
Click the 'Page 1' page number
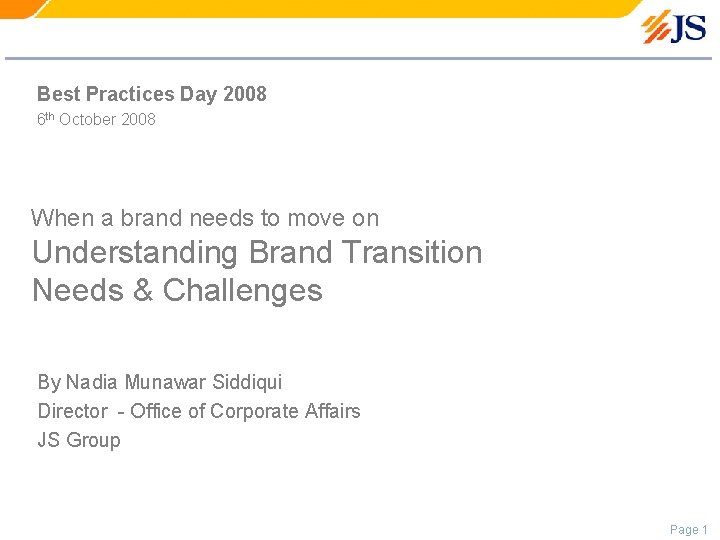click(689, 529)
